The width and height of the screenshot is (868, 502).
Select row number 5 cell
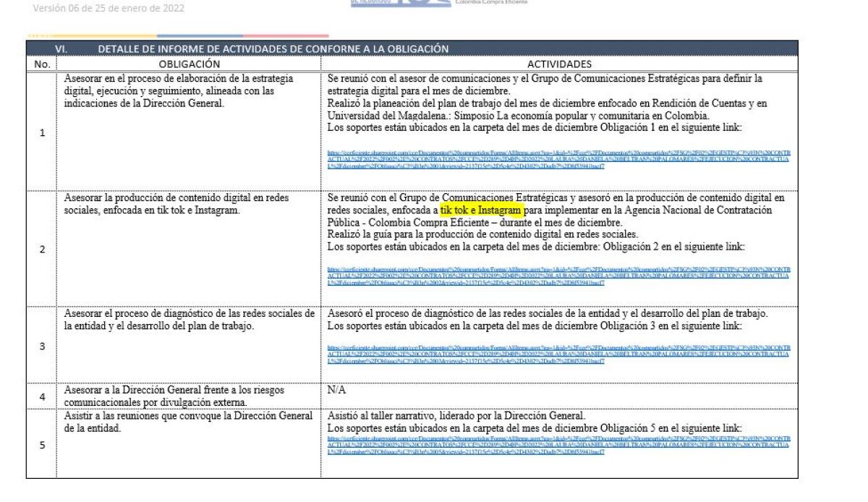tap(42, 444)
